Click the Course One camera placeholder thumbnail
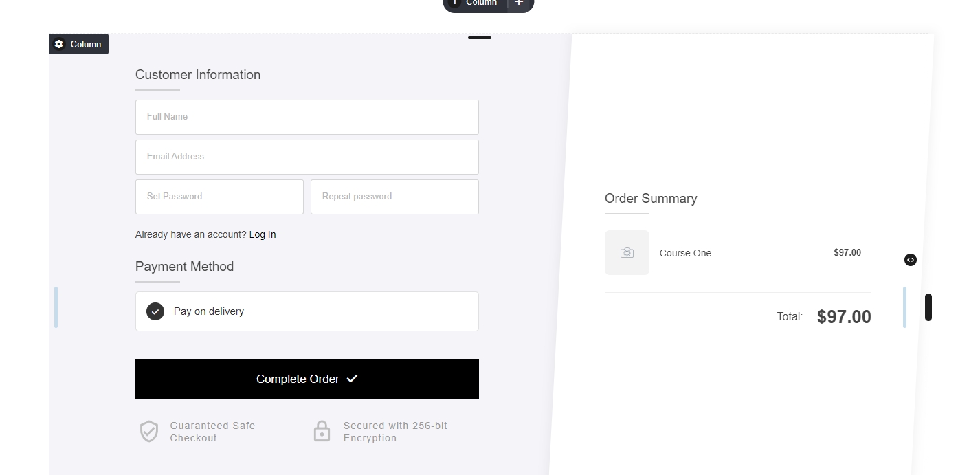The height and width of the screenshot is (475, 980). [627, 253]
